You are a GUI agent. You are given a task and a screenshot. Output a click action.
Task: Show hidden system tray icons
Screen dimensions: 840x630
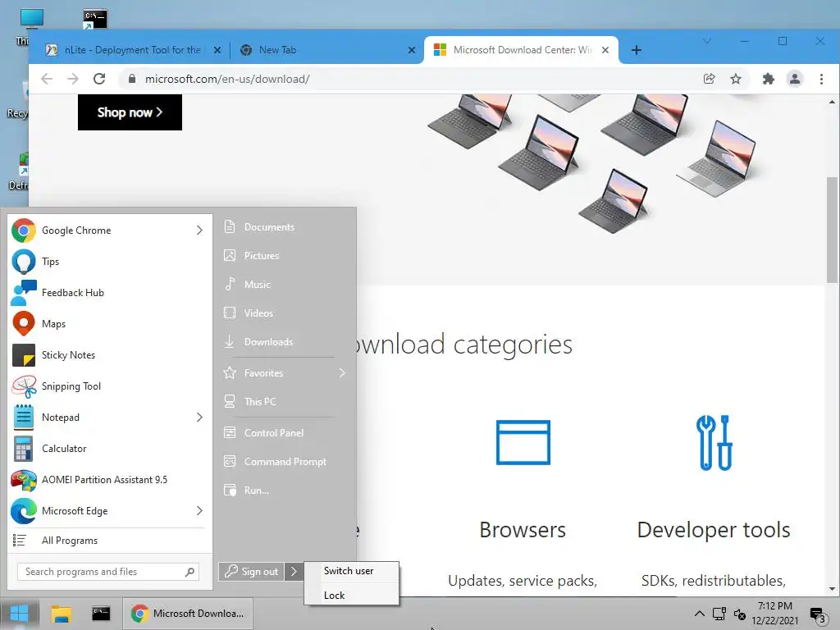coord(700,614)
